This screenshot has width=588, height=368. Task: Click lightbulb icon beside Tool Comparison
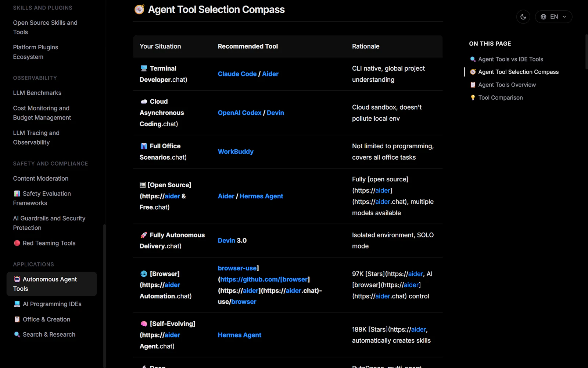[473, 98]
